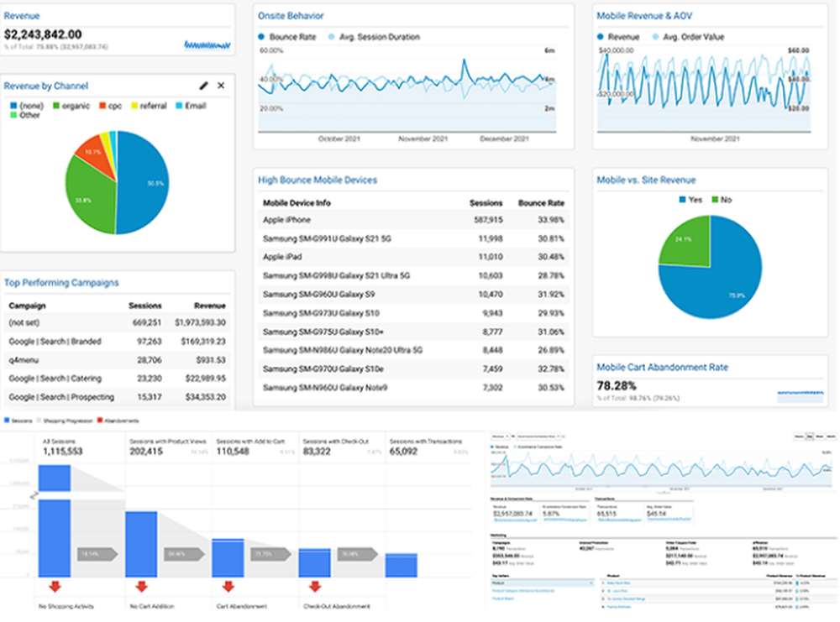Click the red arrow above Cart Abandonment

[x=228, y=587]
